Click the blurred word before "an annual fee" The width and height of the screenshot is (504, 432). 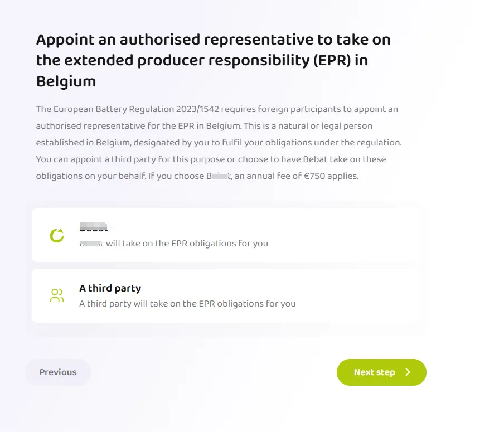point(218,176)
